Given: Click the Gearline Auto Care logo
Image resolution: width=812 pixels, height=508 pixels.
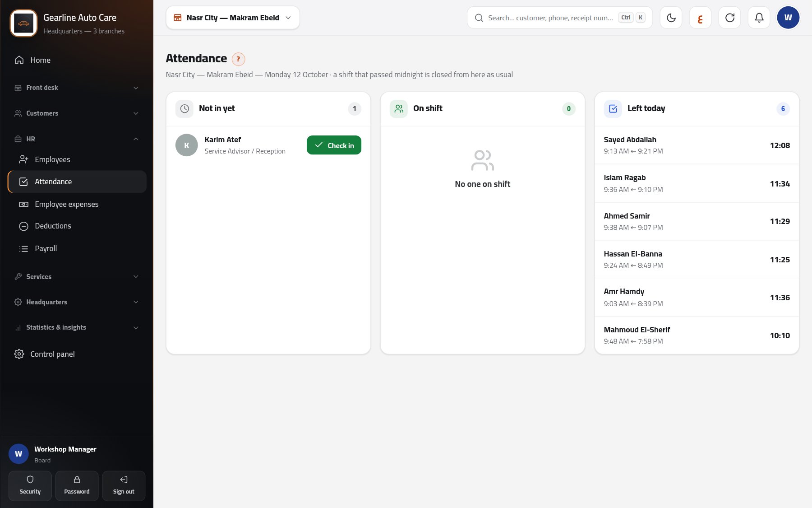Looking at the screenshot, I should 23,23.
